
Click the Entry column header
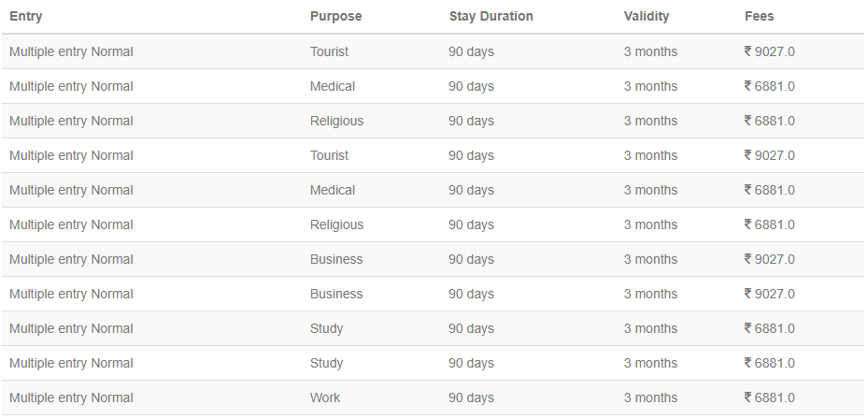point(26,16)
